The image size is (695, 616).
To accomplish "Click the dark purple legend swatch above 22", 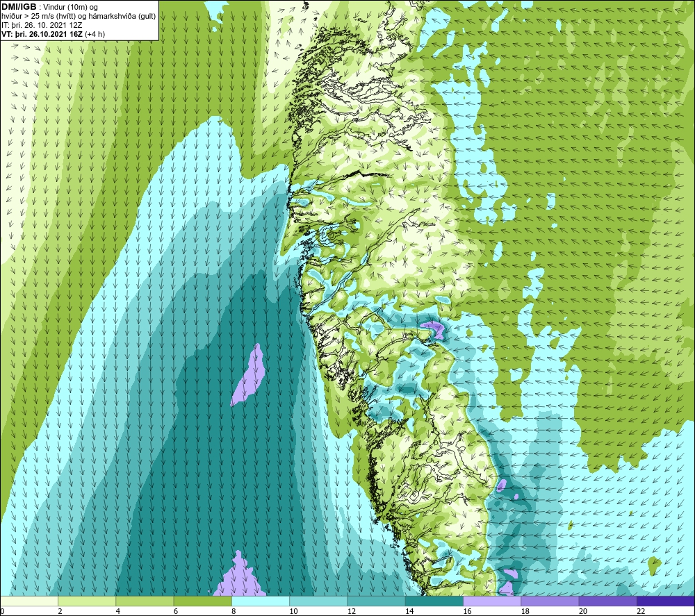I will click(x=665, y=601).
